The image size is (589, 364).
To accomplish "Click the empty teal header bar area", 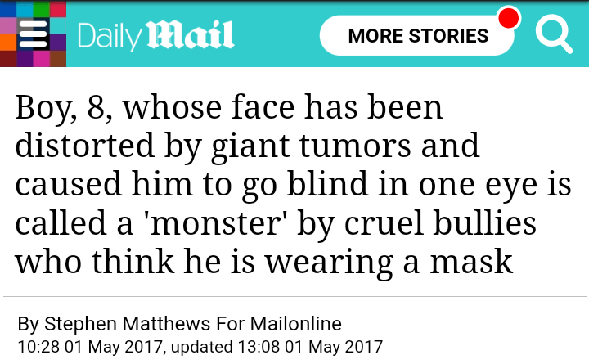I will [277, 34].
